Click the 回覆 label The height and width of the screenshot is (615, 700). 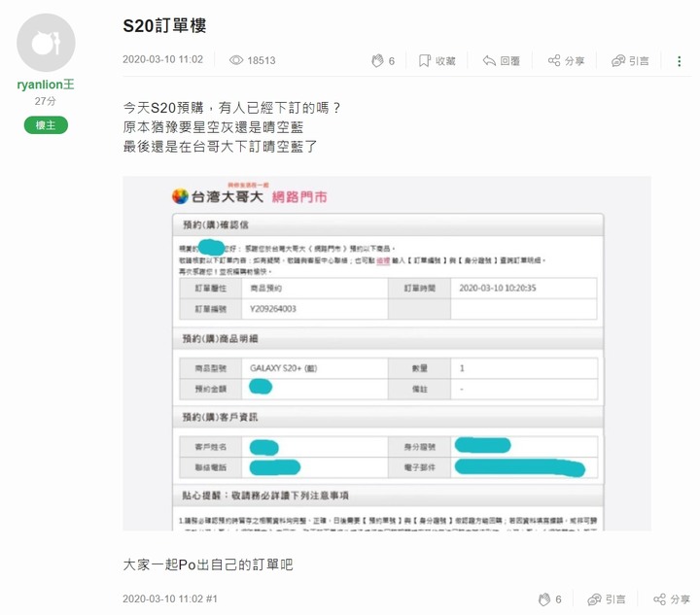click(509, 61)
